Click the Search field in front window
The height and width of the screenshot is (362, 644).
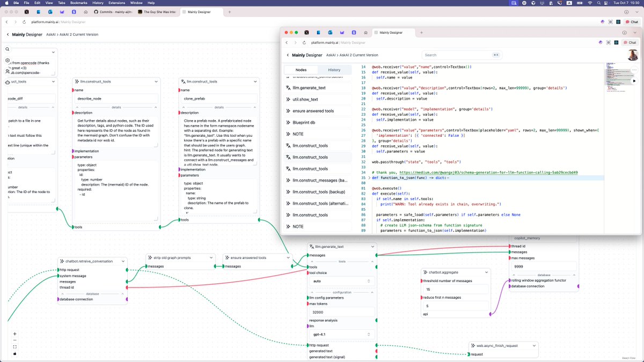[x=462, y=55]
